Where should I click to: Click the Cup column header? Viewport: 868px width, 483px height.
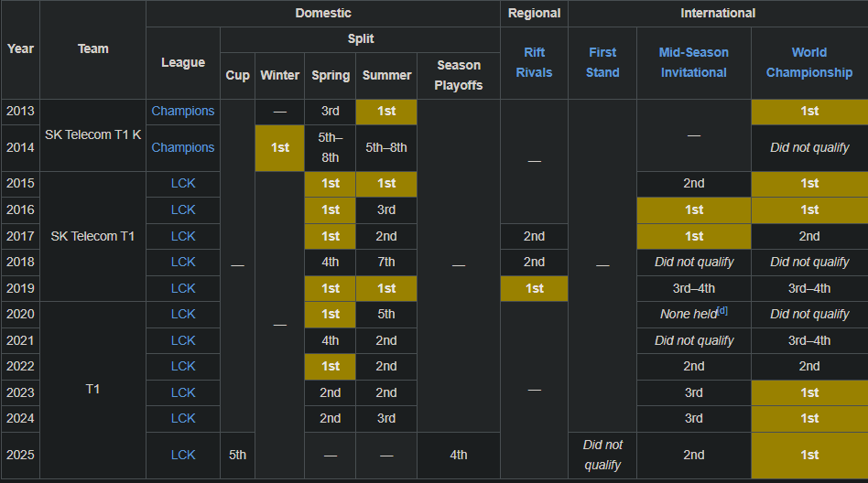point(237,76)
